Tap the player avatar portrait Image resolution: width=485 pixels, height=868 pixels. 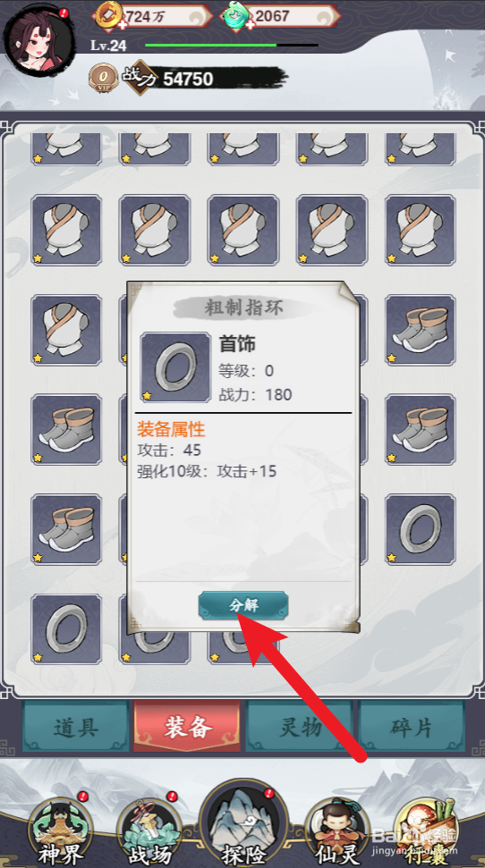pos(38,40)
